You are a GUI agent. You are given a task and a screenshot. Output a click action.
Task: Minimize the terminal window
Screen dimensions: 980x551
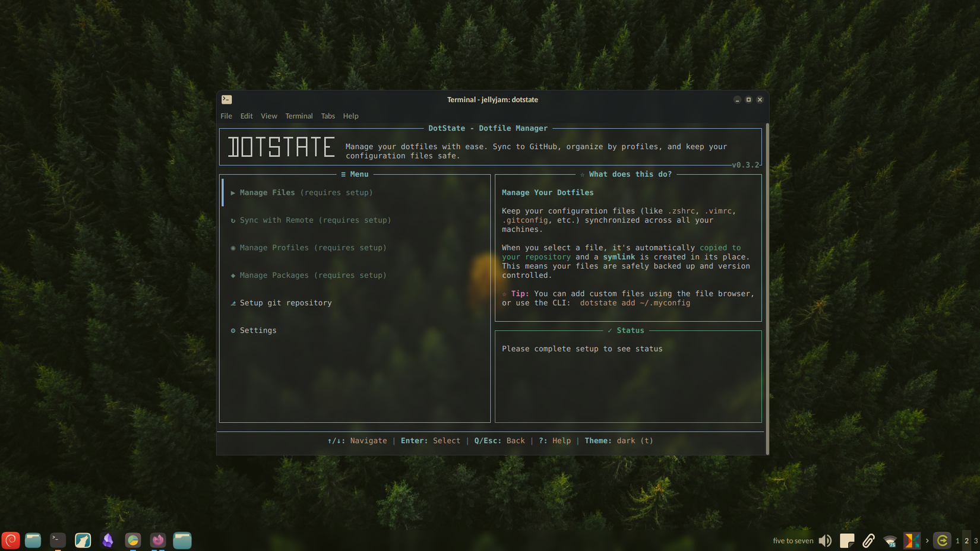[737, 100]
